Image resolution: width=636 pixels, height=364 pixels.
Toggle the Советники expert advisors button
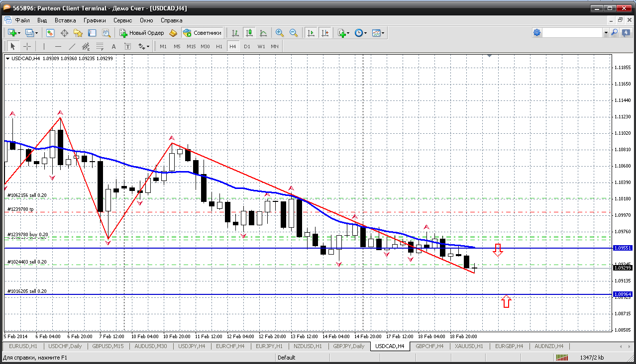[x=202, y=33]
